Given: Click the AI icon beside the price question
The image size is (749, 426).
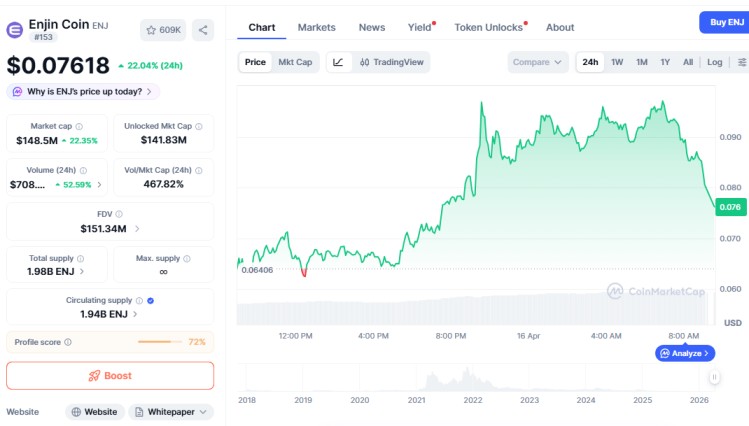Looking at the screenshot, I should [x=17, y=92].
